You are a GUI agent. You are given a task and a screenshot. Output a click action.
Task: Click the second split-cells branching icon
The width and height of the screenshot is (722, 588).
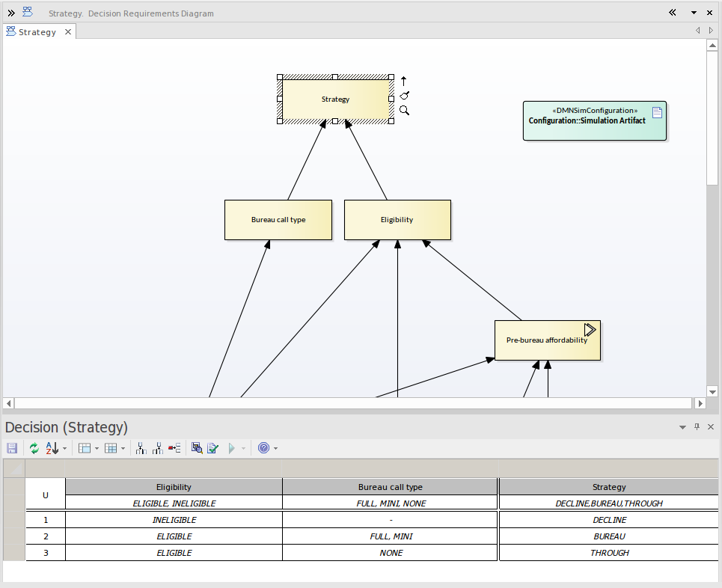click(x=158, y=448)
